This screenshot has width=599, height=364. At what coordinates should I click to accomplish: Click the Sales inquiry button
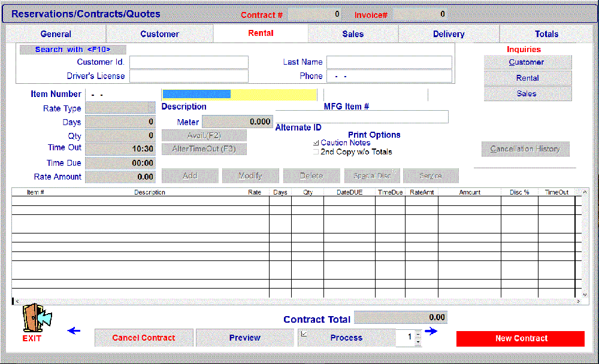[528, 93]
